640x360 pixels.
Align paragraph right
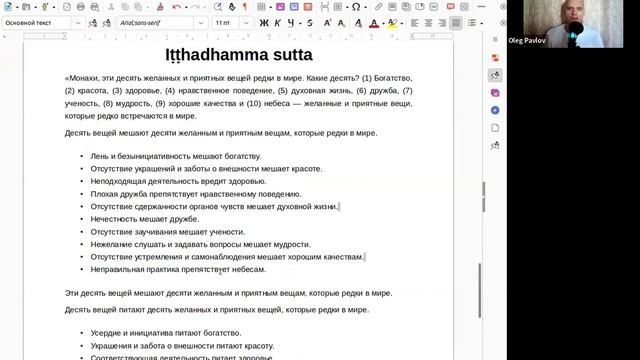[x=442, y=23]
